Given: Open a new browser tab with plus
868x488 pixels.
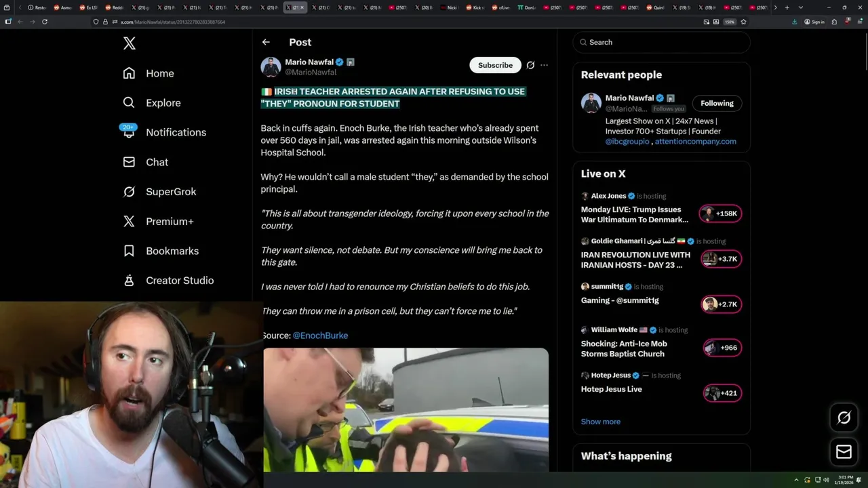Looking at the screenshot, I should (x=787, y=7).
